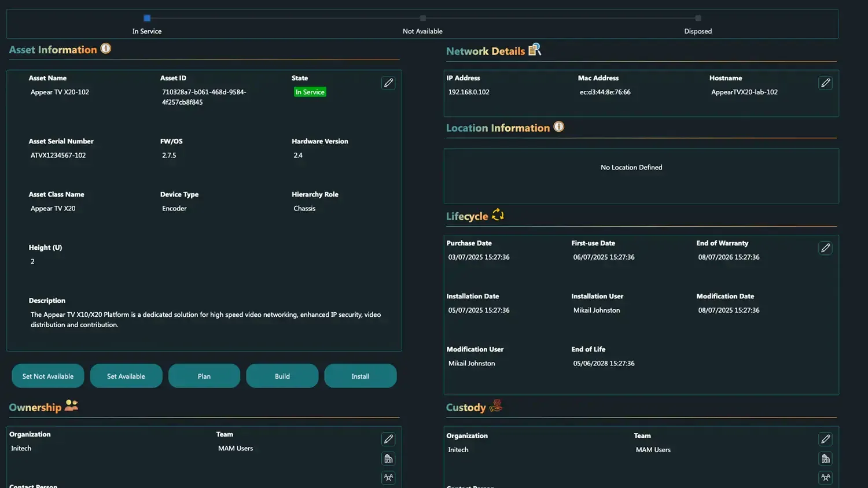This screenshot has height=488, width=868.
Task: Click the Asset Information info icon
Action: click(x=106, y=49)
